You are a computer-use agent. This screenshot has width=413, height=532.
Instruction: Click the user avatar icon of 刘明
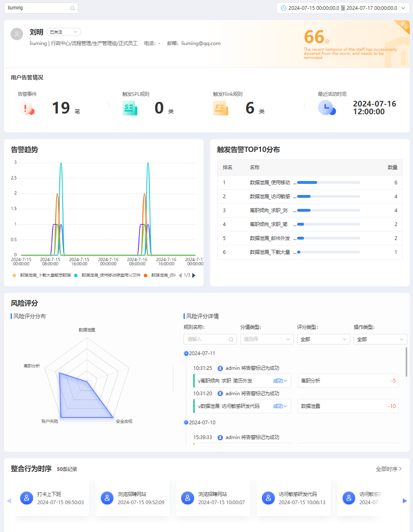point(17,34)
